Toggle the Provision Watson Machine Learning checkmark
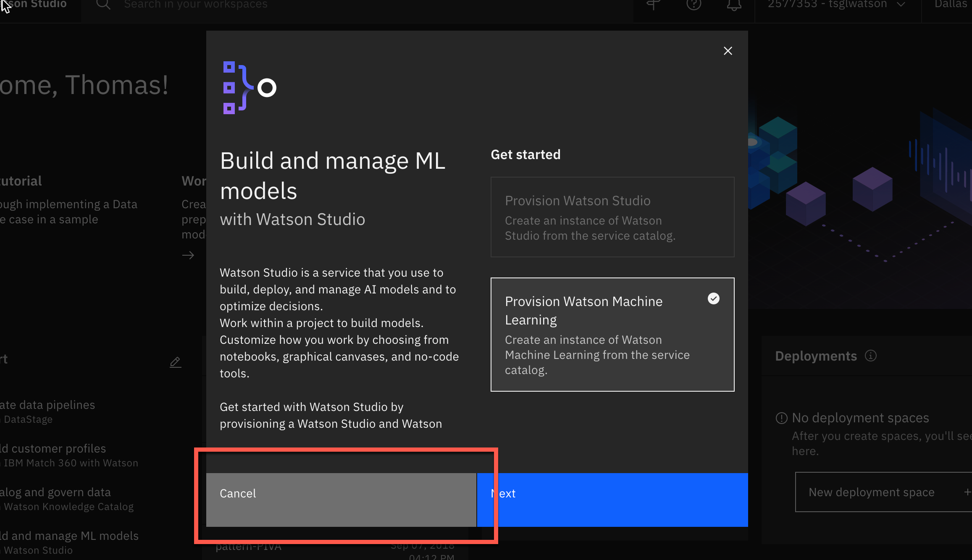This screenshot has width=972, height=560. (x=713, y=298)
